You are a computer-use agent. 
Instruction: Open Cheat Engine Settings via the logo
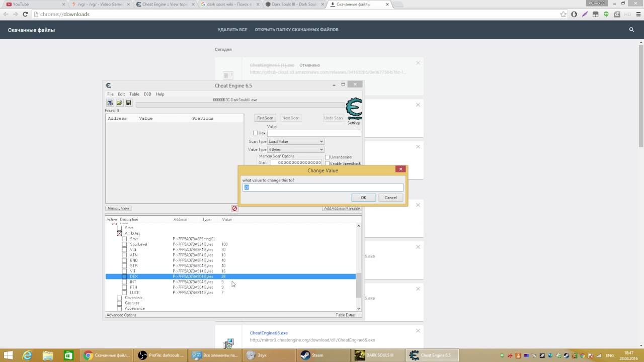coord(354,109)
